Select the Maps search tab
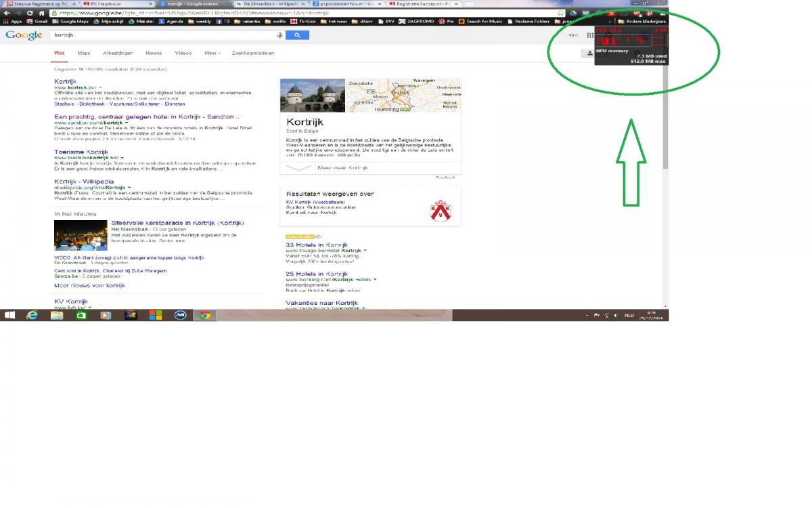The height and width of the screenshot is (508, 812). point(83,53)
